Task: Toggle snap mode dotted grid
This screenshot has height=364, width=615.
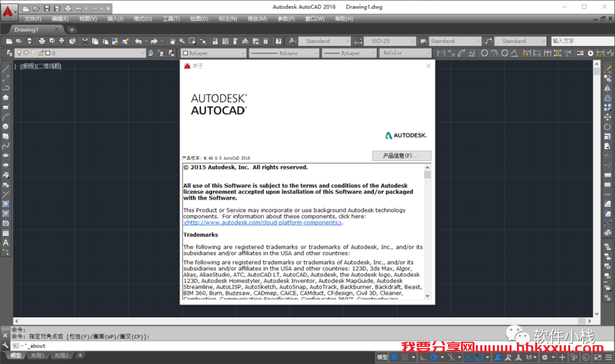Action: click(x=405, y=357)
